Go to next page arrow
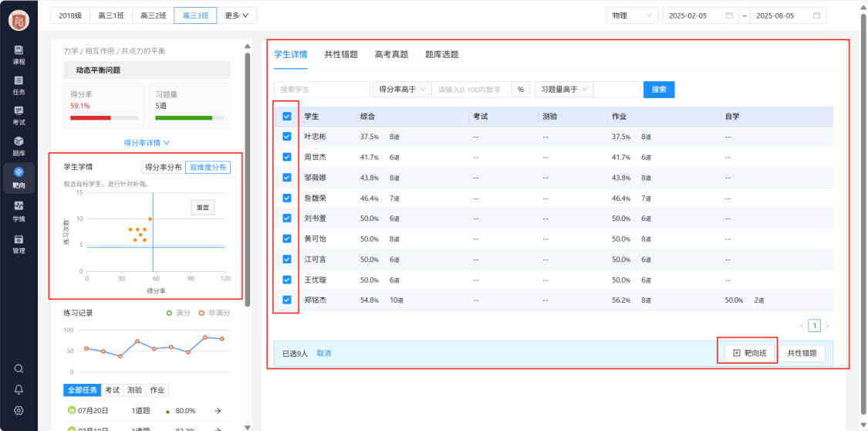This screenshot has width=868, height=431. click(x=827, y=326)
